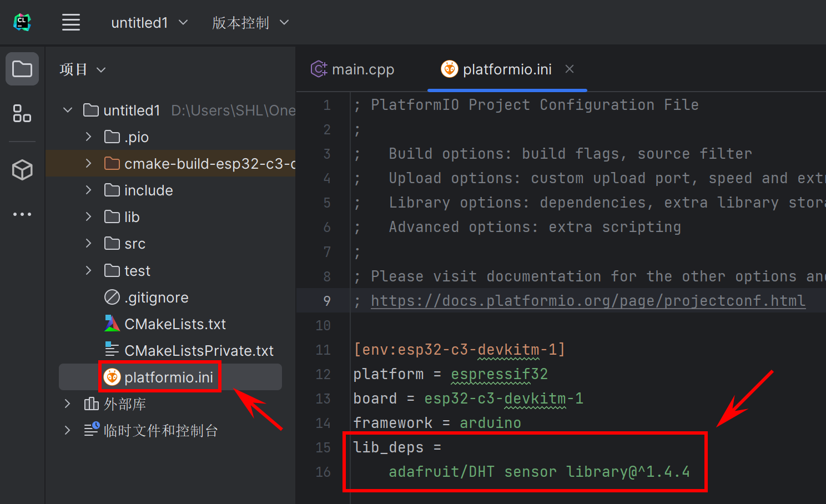Image resolution: width=826 pixels, height=504 pixels.
Task: Click the CLion logo in the corner
Action: coord(22,22)
